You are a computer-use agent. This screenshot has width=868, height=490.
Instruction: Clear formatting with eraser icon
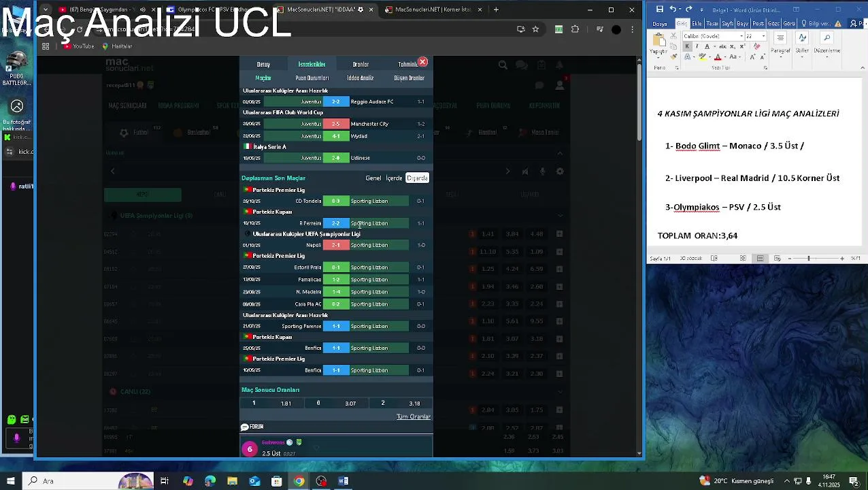757,46
